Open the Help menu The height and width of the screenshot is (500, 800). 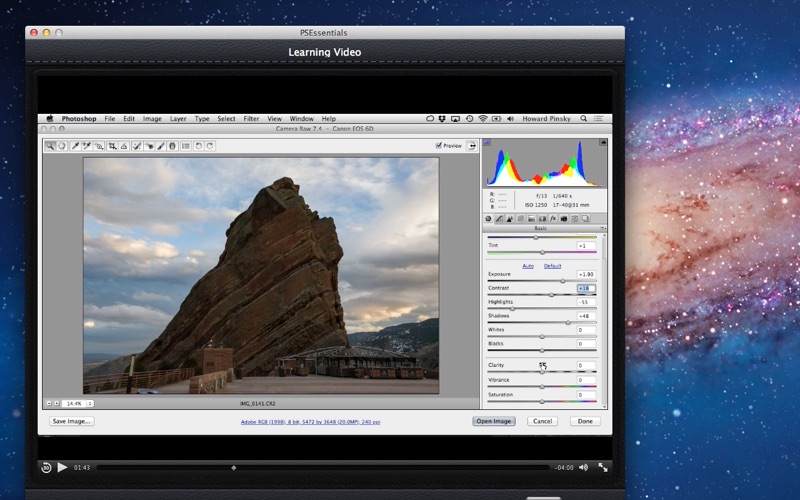(329, 118)
